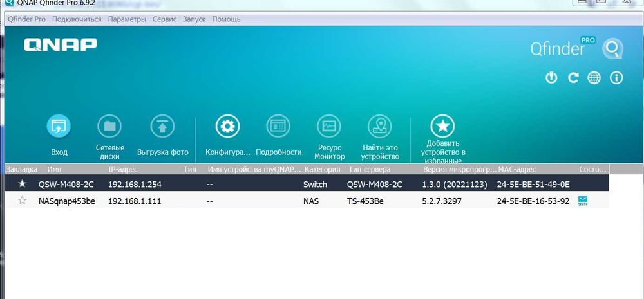The image size is (644, 299).
Task: Open the Помощь menu
Action: point(226,19)
